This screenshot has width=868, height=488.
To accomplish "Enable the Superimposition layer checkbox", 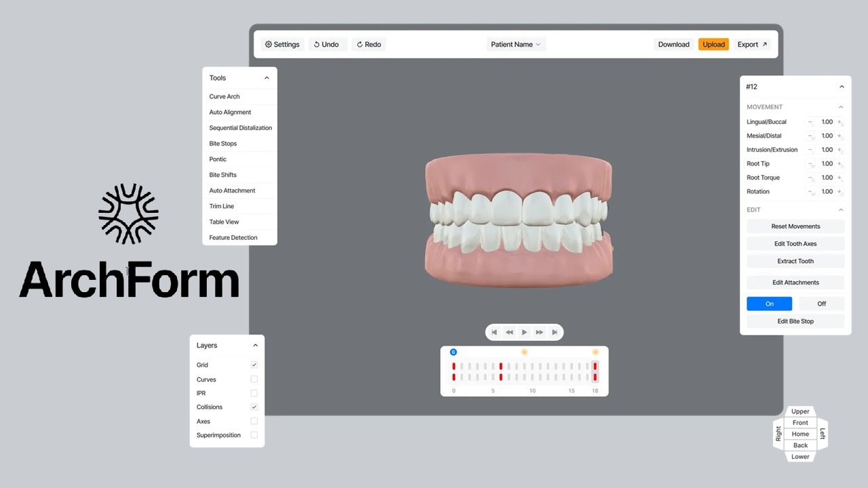I will pyautogui.click(x=254, y=435).
